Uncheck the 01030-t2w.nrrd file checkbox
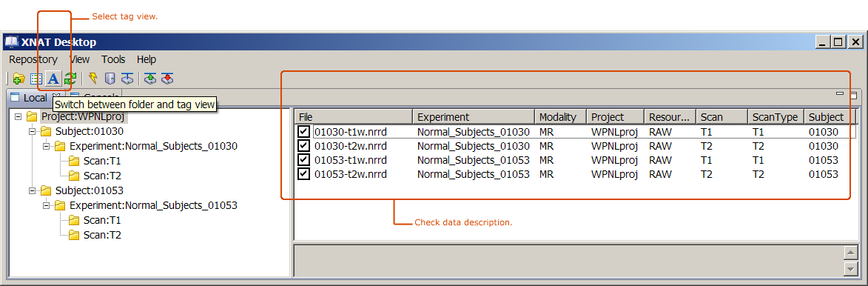 coord(303,146)
